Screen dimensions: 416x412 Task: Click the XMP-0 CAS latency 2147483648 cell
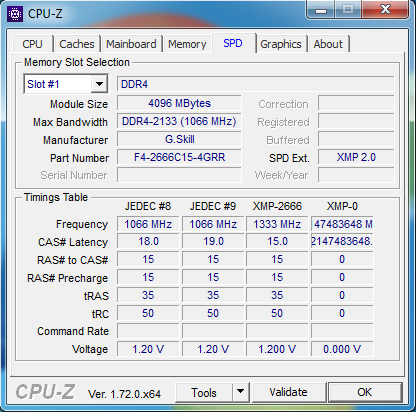[x=342, y=241]
